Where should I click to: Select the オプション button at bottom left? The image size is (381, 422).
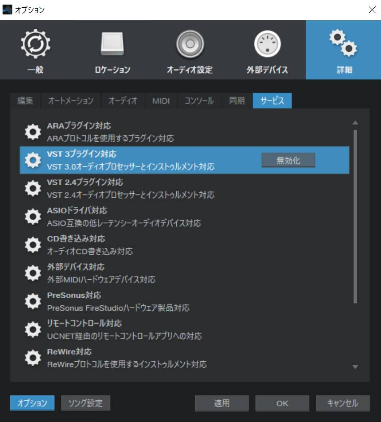point(32,403)
